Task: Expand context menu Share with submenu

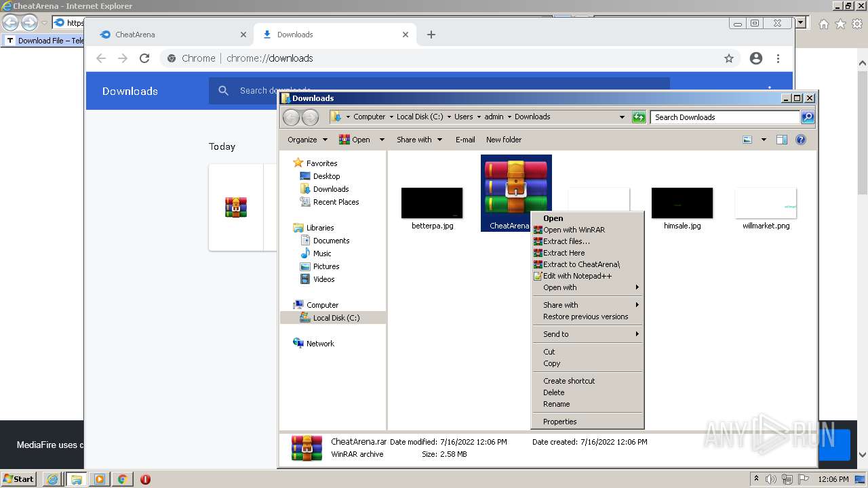Action: pos(587,305)
